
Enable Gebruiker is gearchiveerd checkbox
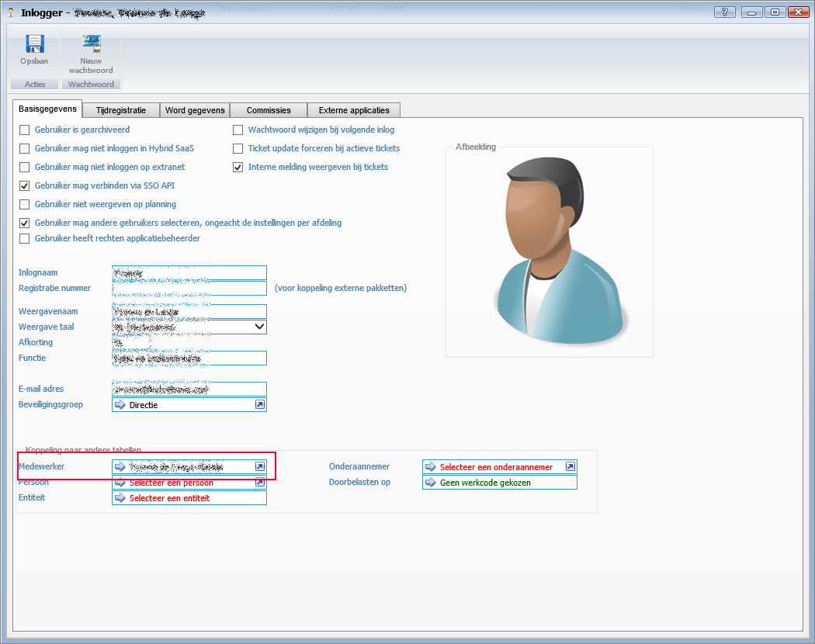pos(25,130)
